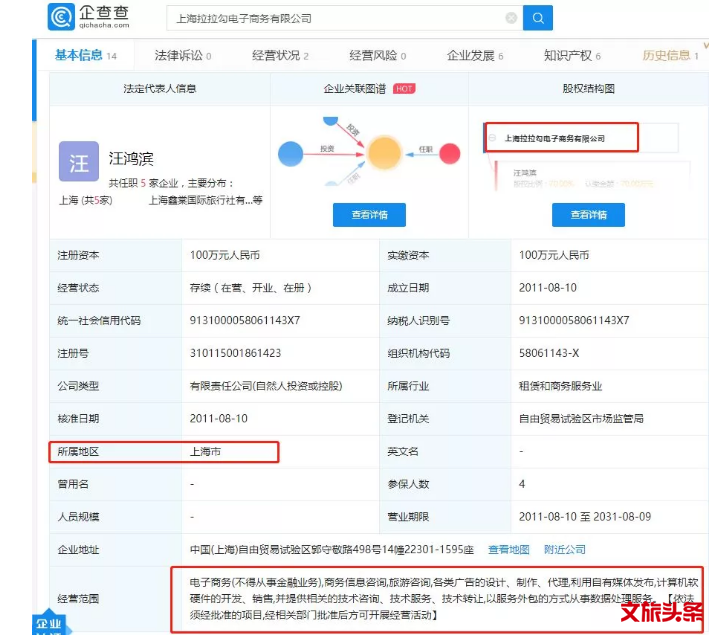Select the 历史信息 tab

point(669,56)
